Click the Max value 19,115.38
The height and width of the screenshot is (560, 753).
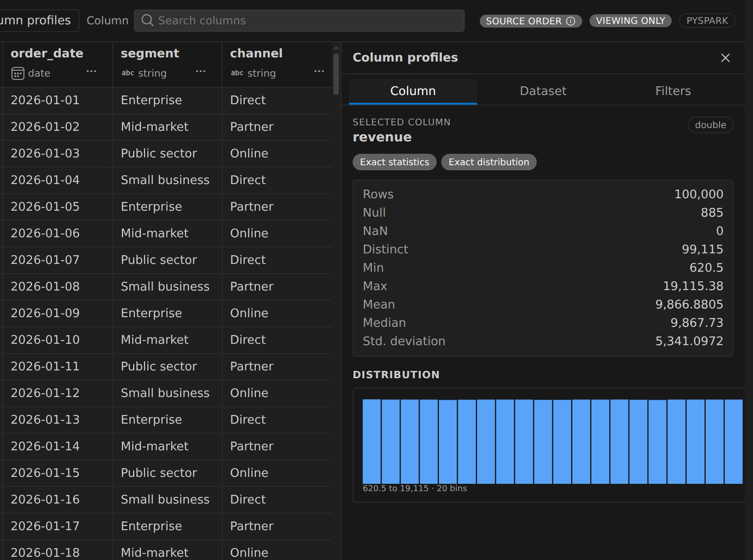pyautogui.click(x=693, y=286)
